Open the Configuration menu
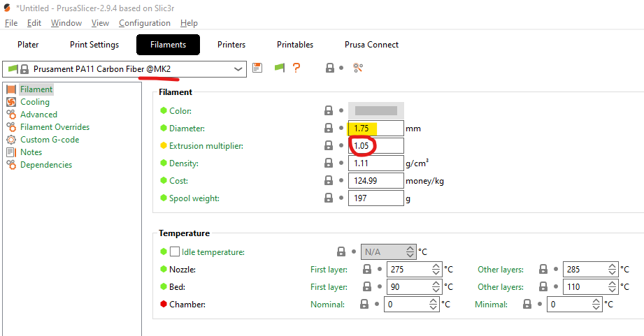 (x=144, y=23)
